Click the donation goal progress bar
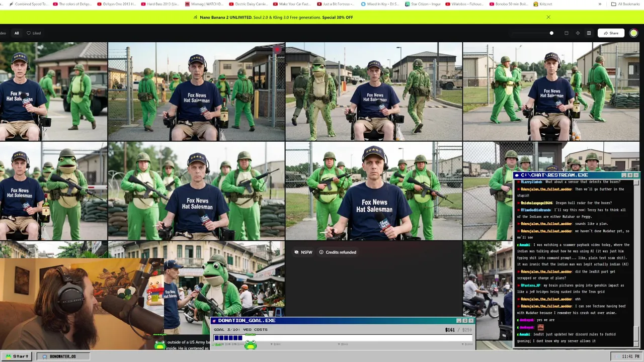This screenshot has width=644, height=362. click(343, 338)
